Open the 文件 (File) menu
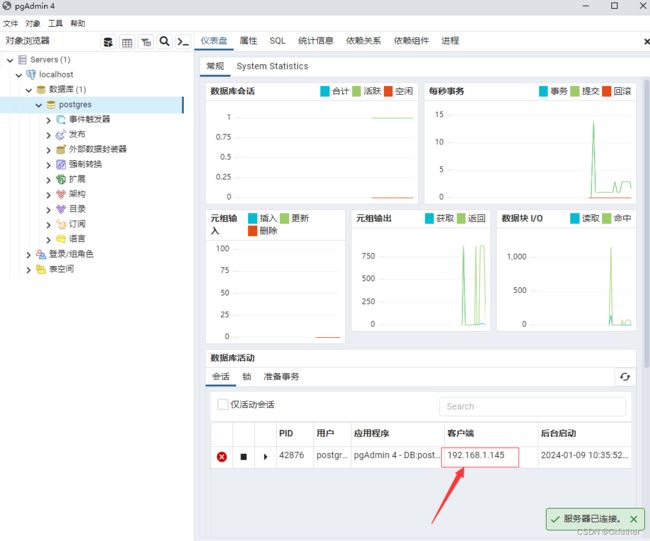This screenshot has height=541, width=650. 10,23
